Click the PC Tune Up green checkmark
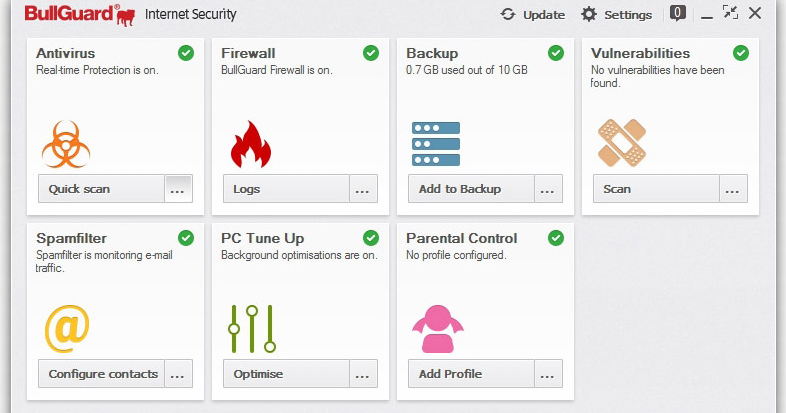The image size is (786, 413). click(371, 238)
